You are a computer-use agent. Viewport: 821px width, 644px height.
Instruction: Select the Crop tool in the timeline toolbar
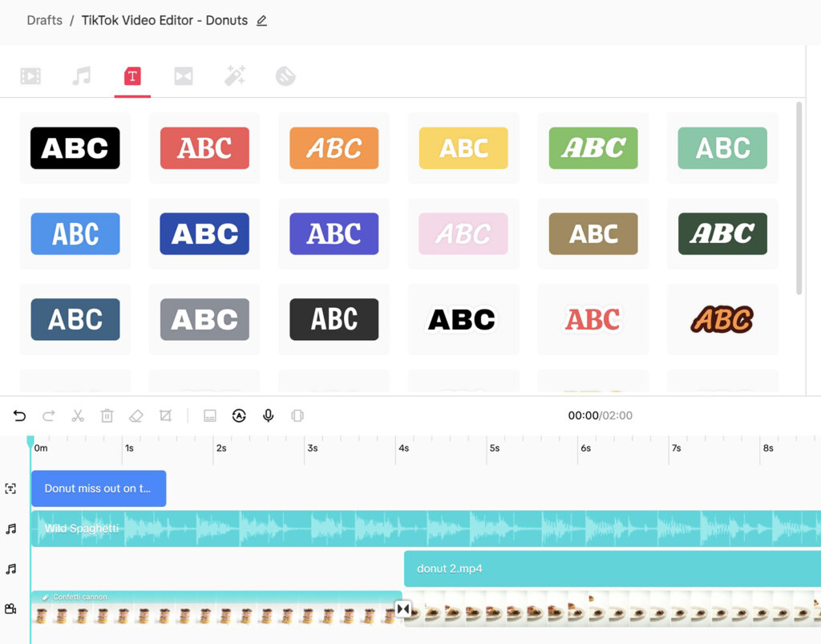click(165, 415)
